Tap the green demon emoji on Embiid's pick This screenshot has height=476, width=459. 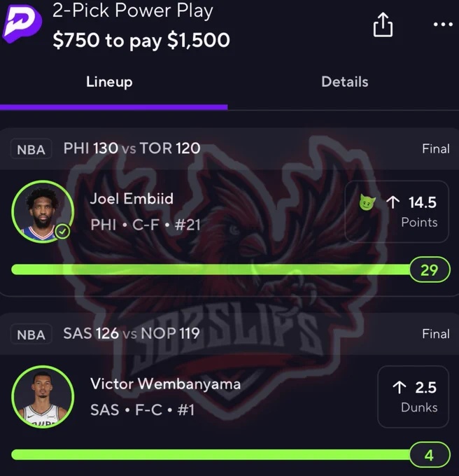(x=367, y=202)
